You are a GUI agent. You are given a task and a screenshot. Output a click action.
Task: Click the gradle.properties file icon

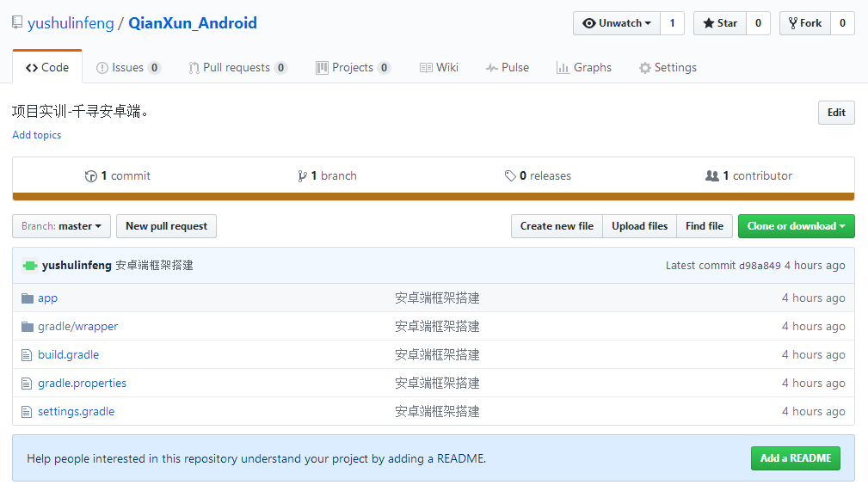click(27, 384)
